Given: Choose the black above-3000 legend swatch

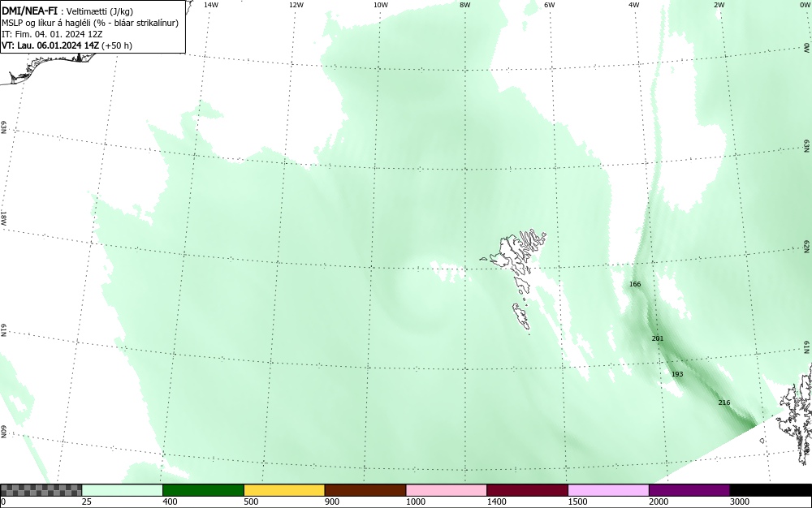Looking at the screenshot, I should click(x=771, y=490).
